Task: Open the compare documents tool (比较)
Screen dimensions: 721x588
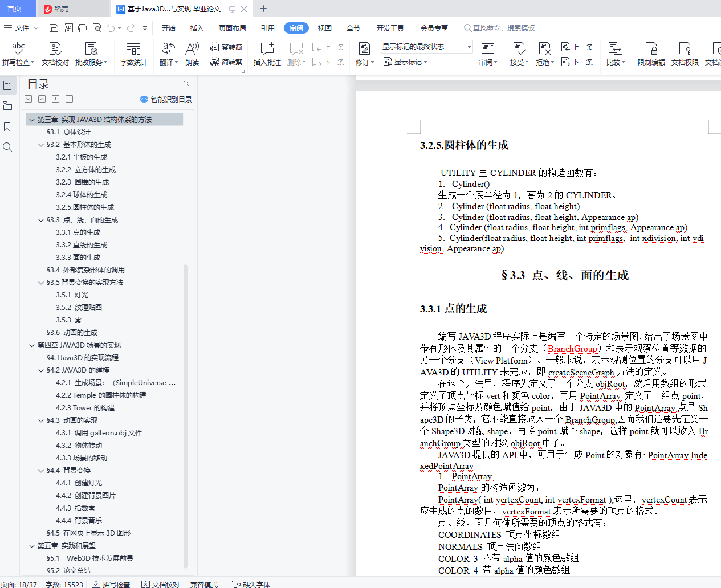Action: [x=616, y=54]
